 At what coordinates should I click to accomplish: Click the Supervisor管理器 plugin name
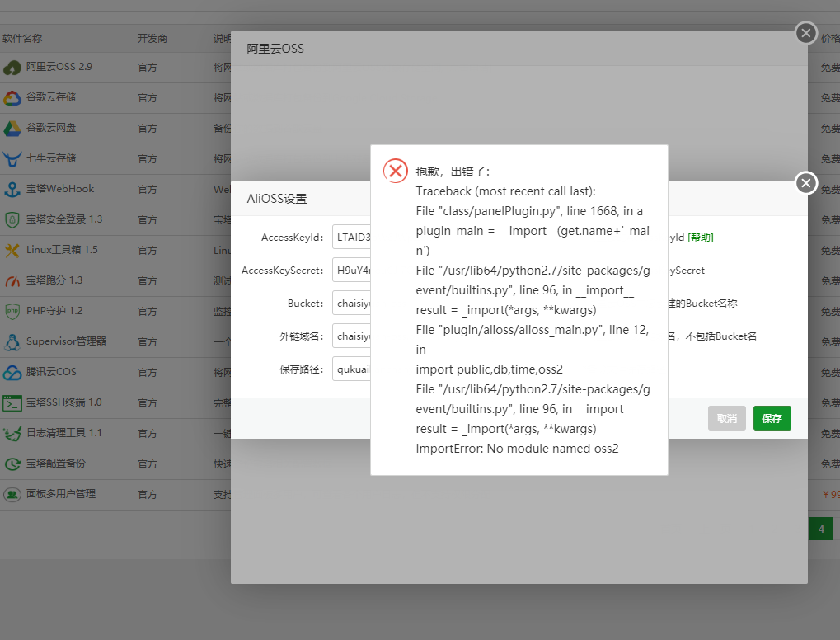coord(67,341)
